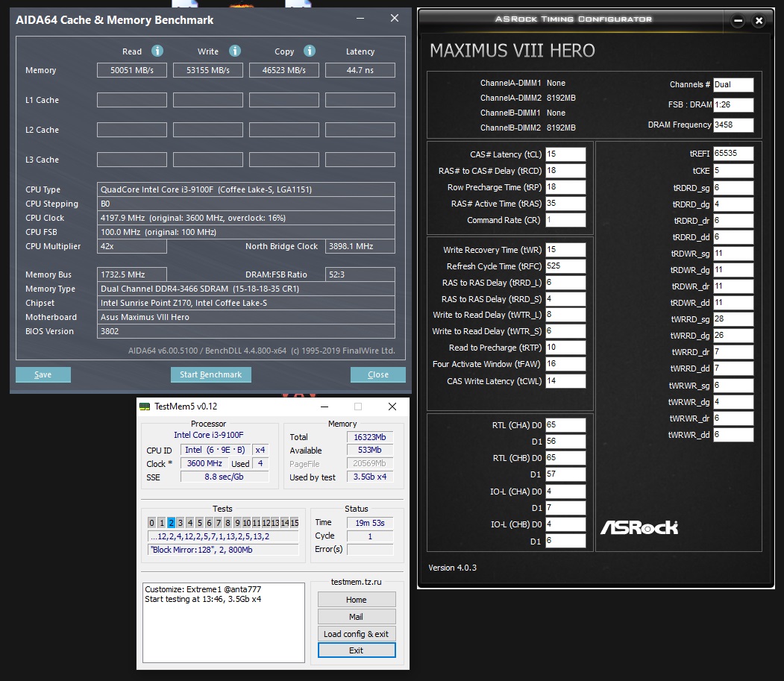Click RTL (CHA) D0 value field
The width and height of the screenshot is (784, 681).
[x=565, y=425]
